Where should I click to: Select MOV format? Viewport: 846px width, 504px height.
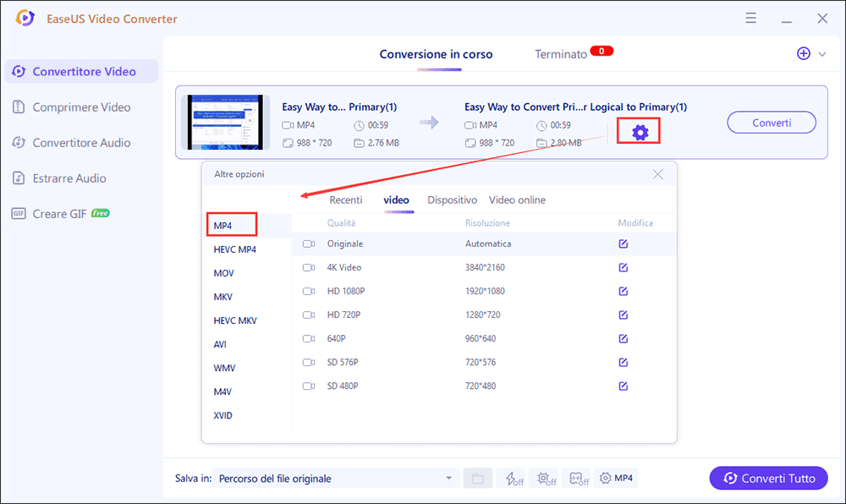223,273
